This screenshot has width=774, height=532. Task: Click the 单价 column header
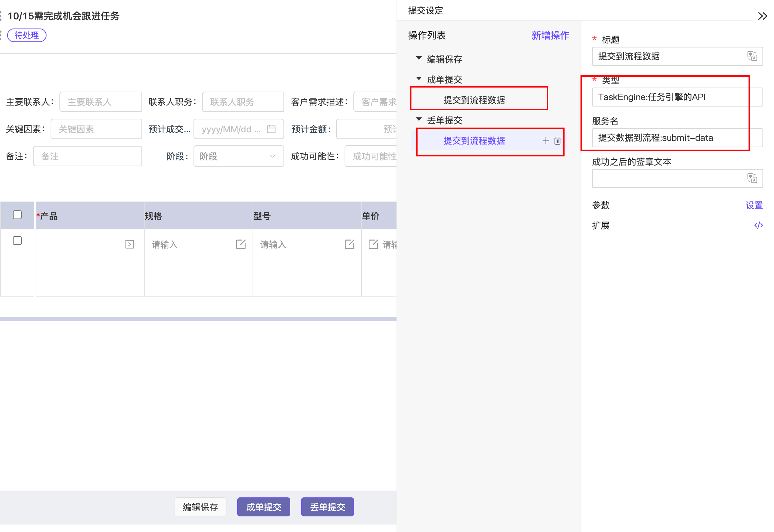point(379,216)
